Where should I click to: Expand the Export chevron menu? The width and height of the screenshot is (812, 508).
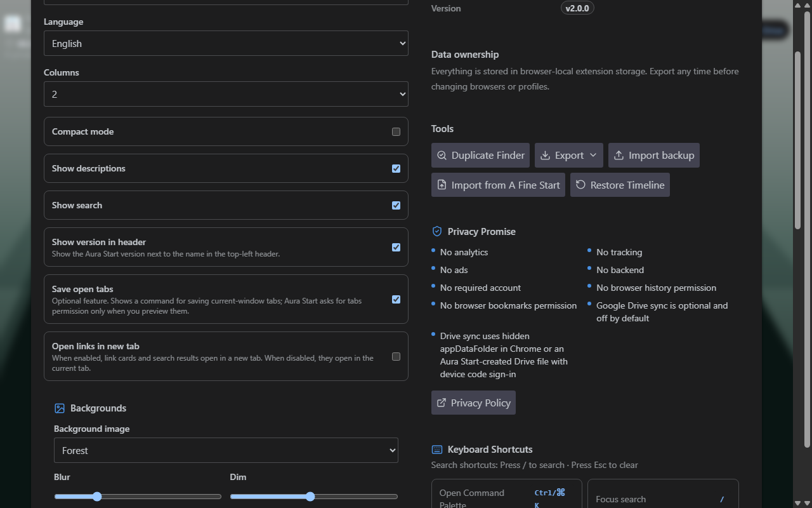(593, 155)
